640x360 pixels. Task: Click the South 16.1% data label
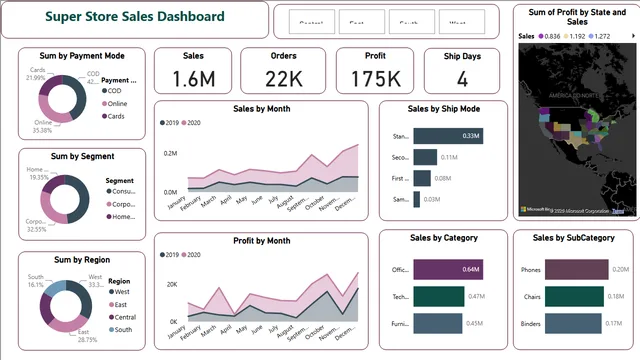click(x=36, y=281)
